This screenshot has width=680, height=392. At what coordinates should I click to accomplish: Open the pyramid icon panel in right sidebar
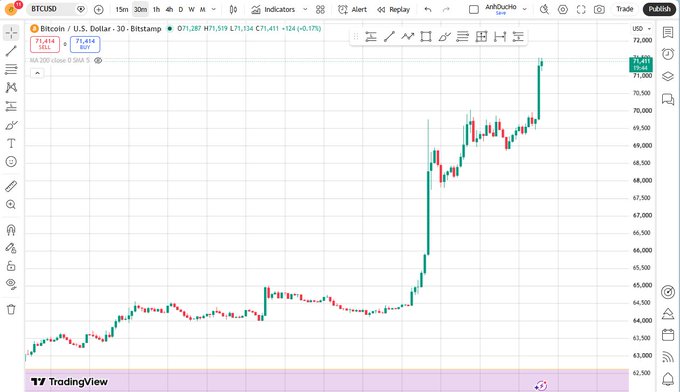668,314
